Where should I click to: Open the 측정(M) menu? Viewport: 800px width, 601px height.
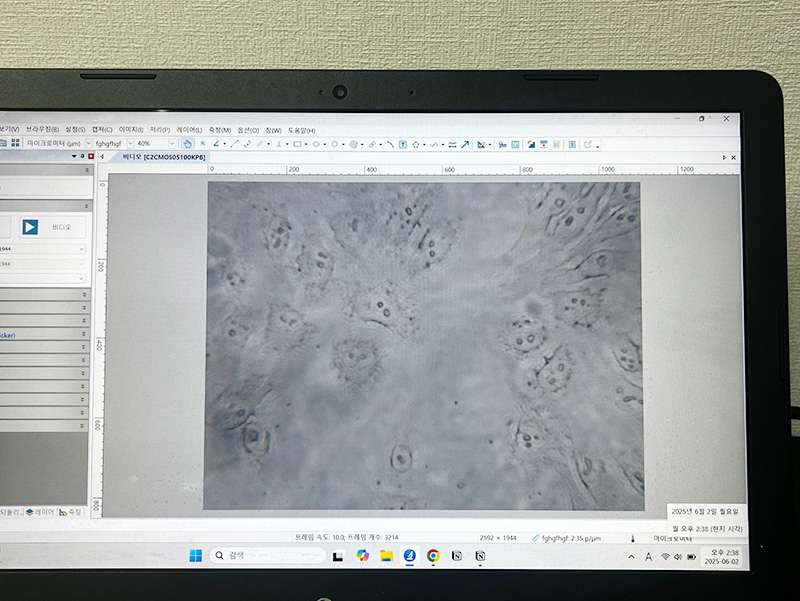(219, 130)
